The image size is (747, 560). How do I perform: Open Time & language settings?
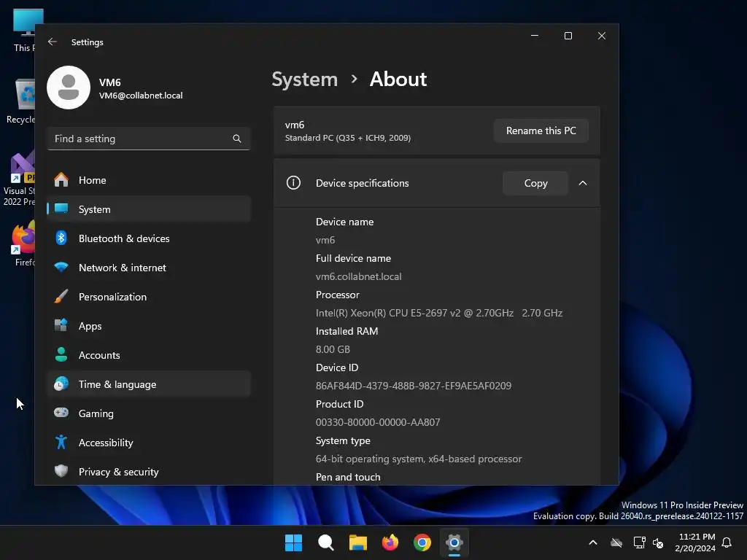[x=149, y=384]
